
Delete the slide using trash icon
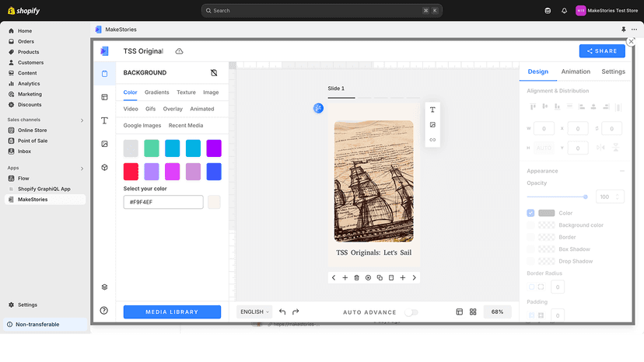coord(356,278)
